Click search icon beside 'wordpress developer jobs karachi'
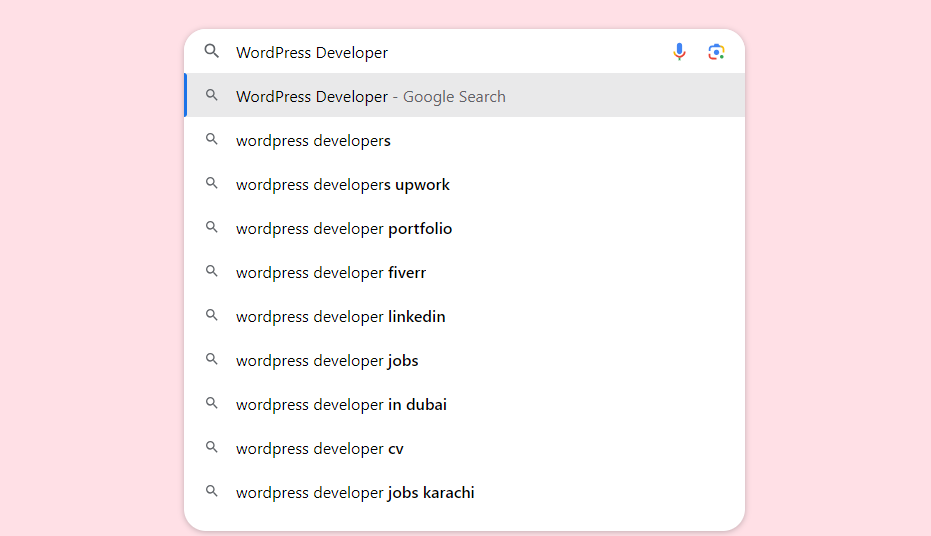This screenshot has height=536, width=931. click(211, 490)
